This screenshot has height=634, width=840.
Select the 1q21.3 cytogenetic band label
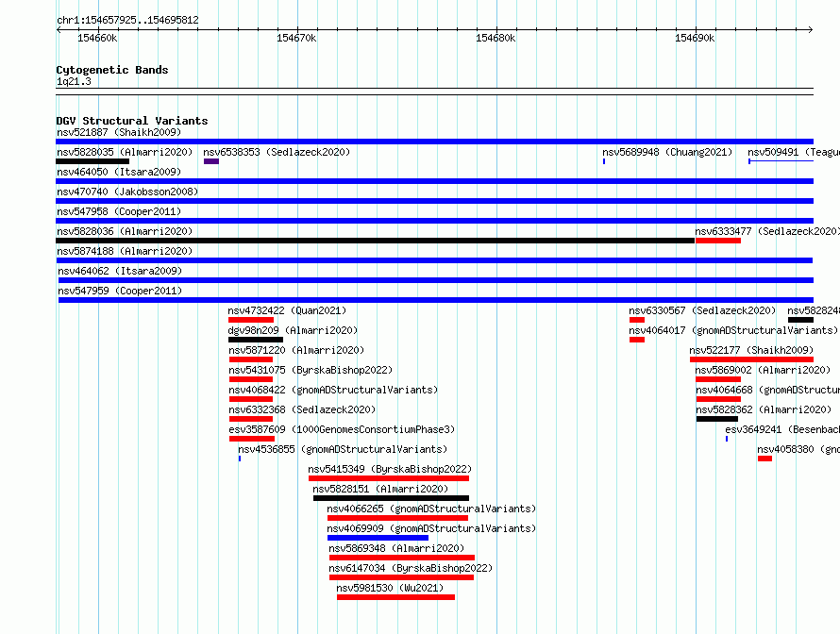[74, 81]
